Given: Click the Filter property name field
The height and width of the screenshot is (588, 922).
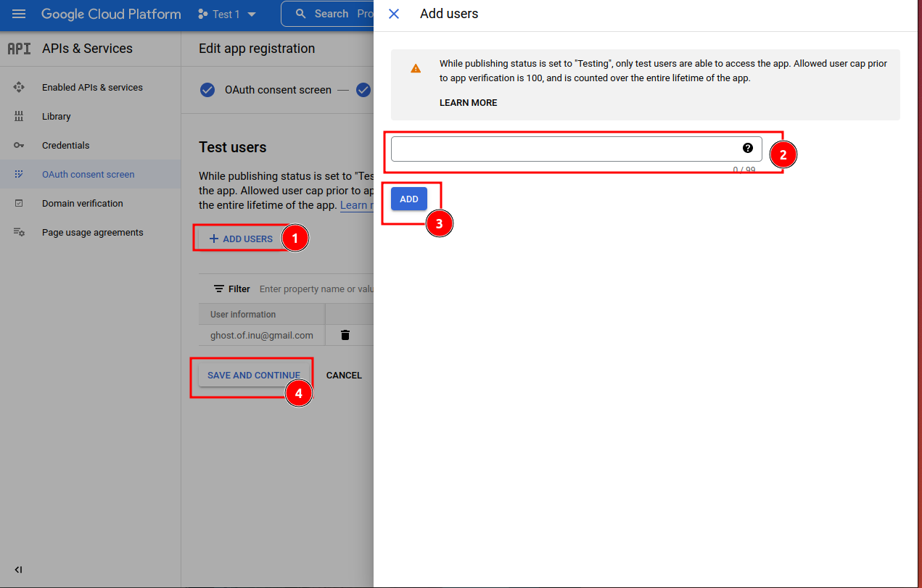Looking at the screenshot, I should coord(316,289).
